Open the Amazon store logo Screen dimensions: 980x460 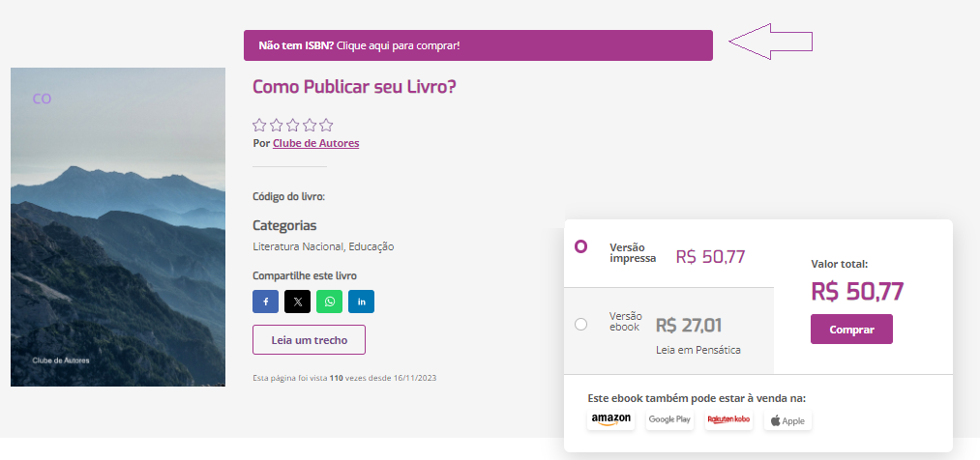coord(610,419)
